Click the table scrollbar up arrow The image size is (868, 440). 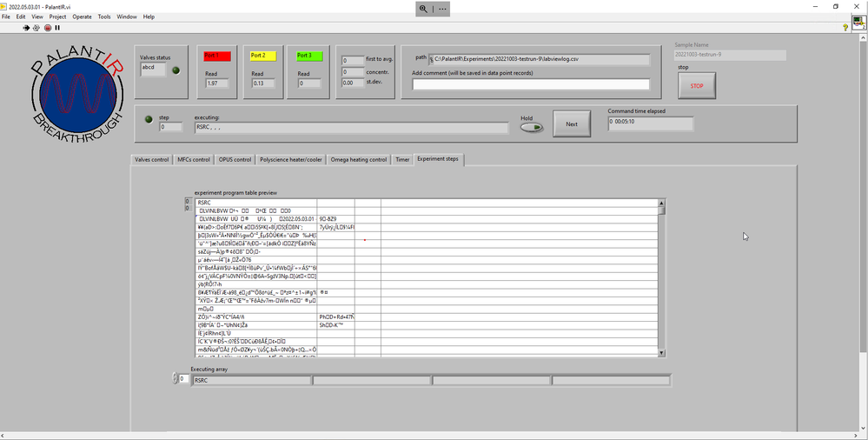click(x=661, y=203)
